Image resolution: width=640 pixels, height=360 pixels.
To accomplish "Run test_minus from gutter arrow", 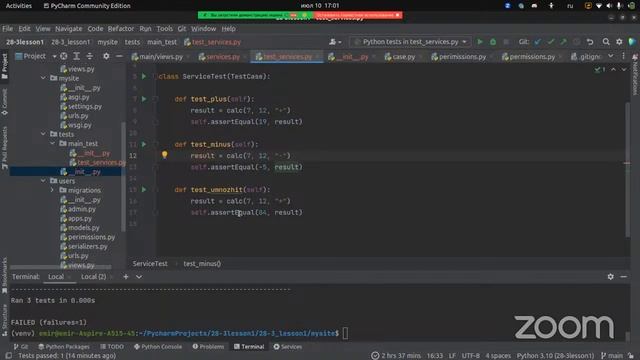I will (144, 144).
